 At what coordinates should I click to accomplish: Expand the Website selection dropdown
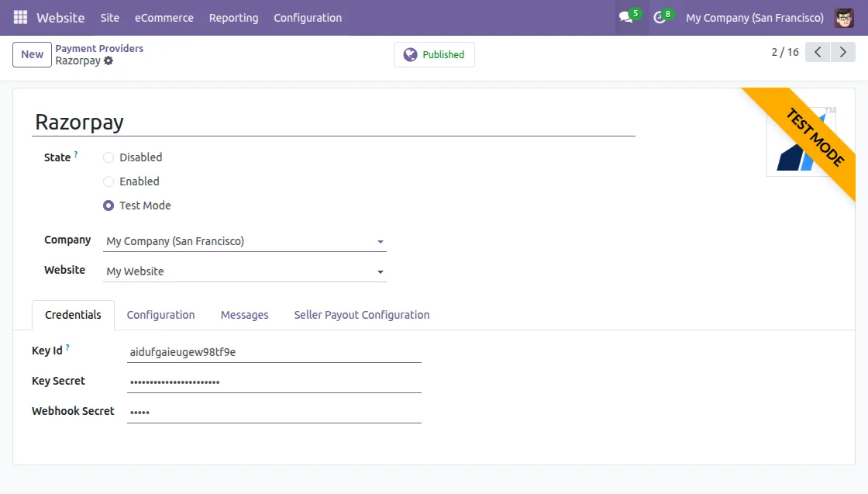(x=380, y=271)
